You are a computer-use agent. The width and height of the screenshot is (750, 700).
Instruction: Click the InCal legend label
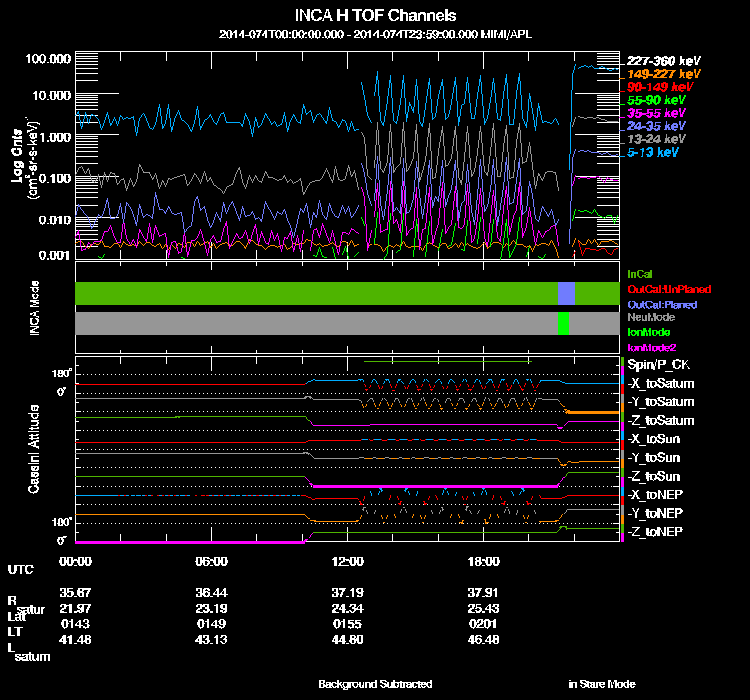[641, 273]
